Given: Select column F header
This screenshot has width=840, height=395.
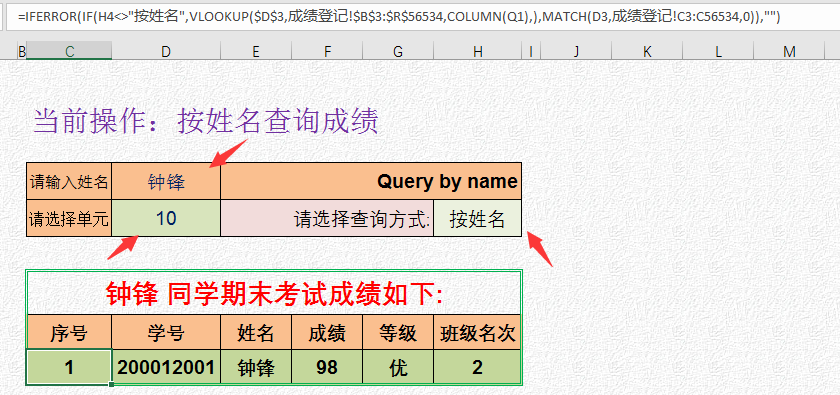Looking at the screenshot, I should pyautogui.click(x=327, y=51).
